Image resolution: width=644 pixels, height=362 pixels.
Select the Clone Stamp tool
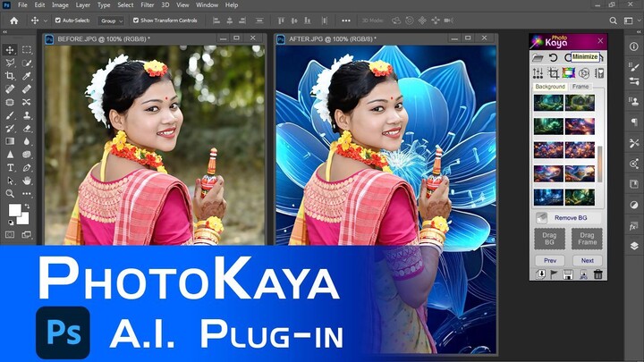pyautogui.click(x=27, y=115)
